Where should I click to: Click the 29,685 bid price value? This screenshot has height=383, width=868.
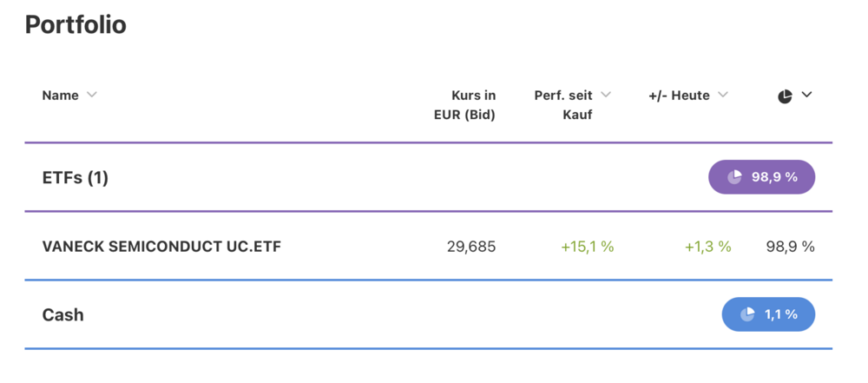(471, 247)
